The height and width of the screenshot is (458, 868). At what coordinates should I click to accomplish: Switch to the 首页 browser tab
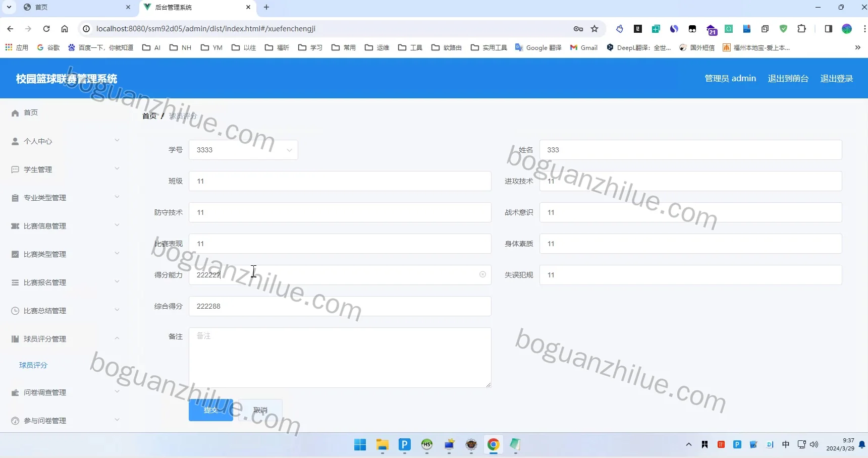pyautogui.click(x=77, y=7)
